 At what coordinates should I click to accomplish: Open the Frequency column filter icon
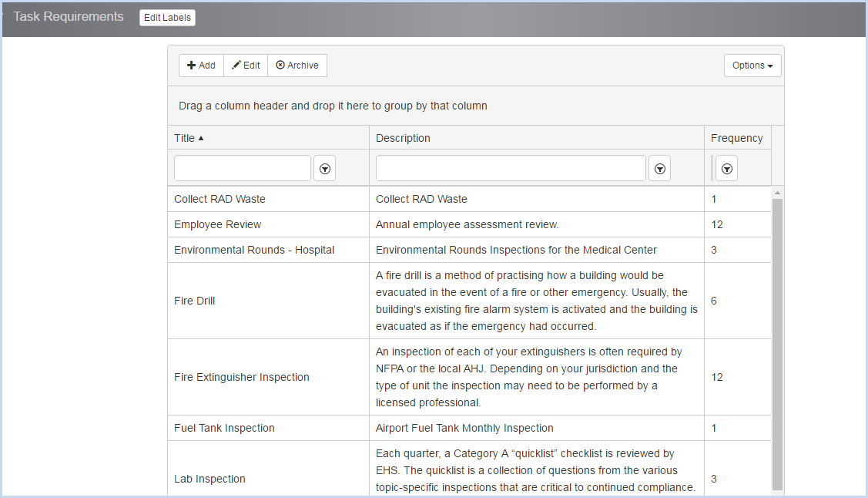726,168
